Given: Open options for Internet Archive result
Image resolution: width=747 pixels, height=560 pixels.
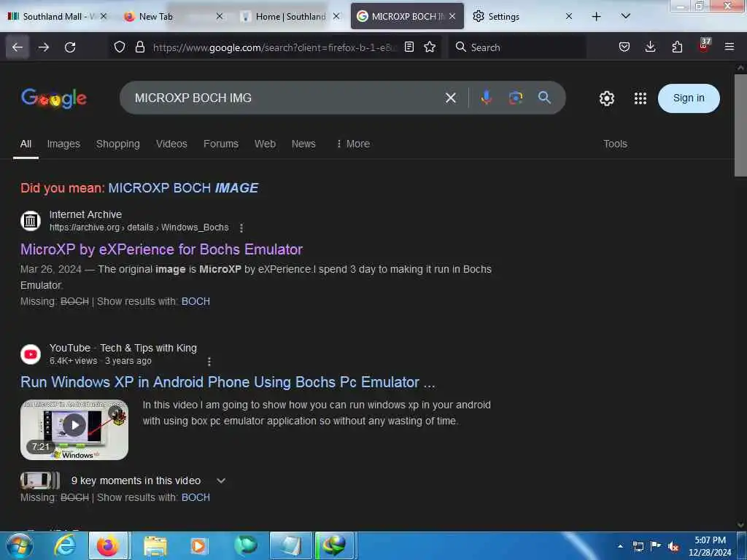Looking at the screenshot, I should [x=241, y=228].
